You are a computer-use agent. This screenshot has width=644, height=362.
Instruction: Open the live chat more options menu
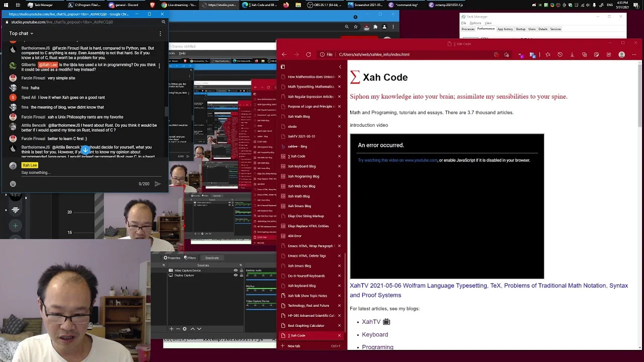coord(160,34)
